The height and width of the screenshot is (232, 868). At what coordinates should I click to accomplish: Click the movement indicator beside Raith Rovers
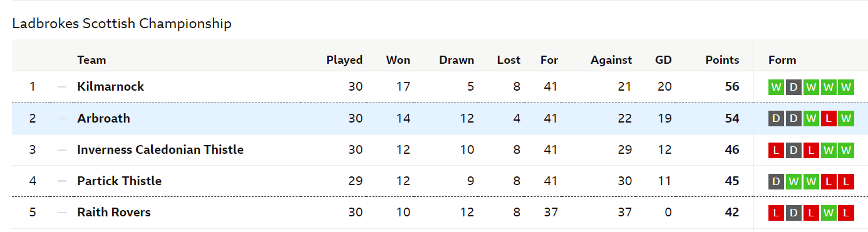(61, 213)
